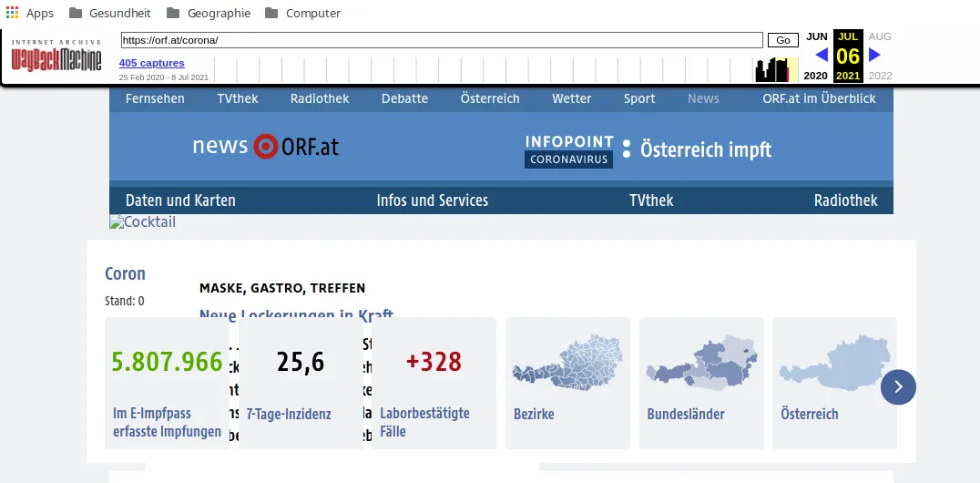Open the Apps grid icon in bookmarks bar
The height and width of the screenshot is (483, 980).
(12, 13)
